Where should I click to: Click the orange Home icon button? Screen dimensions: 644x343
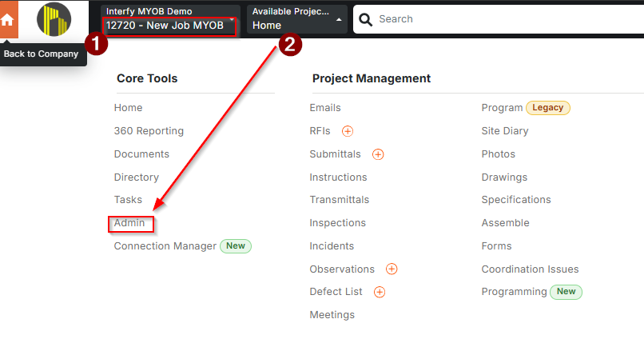click(9, 19)
